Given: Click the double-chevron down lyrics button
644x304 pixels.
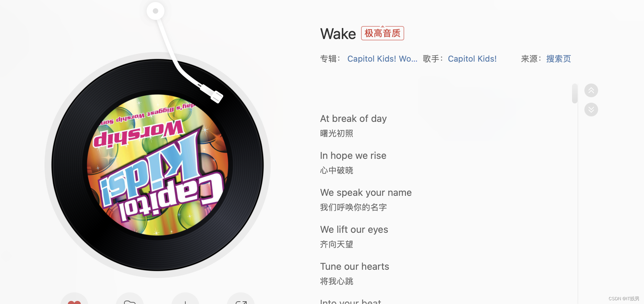Looking at the screenshot, I should click(x=591, y=110).
